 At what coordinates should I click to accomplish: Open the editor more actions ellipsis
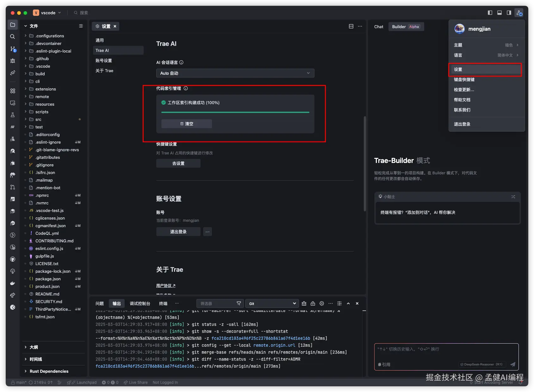tap(360, 26)
